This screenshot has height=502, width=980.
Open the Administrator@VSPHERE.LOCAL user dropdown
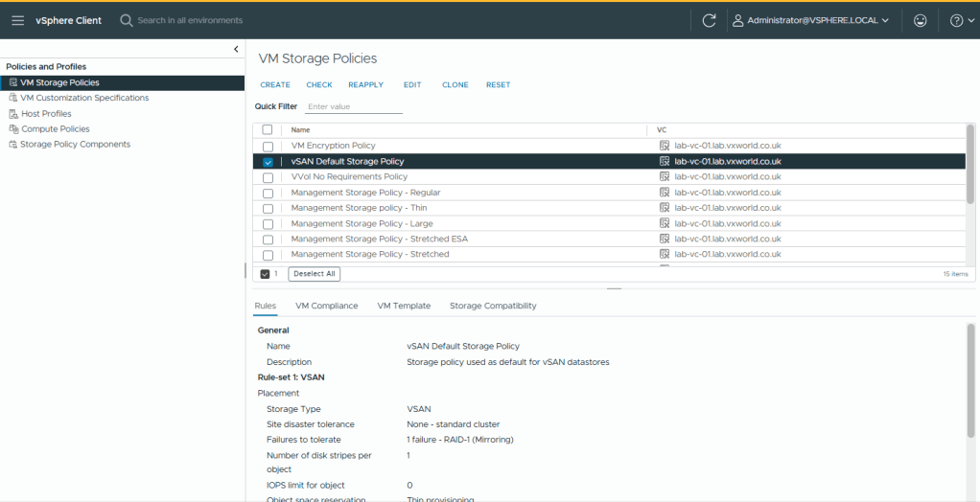point(809,20)
